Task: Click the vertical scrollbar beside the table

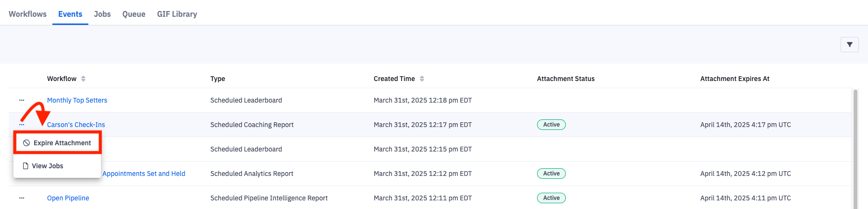Action: tap(855, 149)
